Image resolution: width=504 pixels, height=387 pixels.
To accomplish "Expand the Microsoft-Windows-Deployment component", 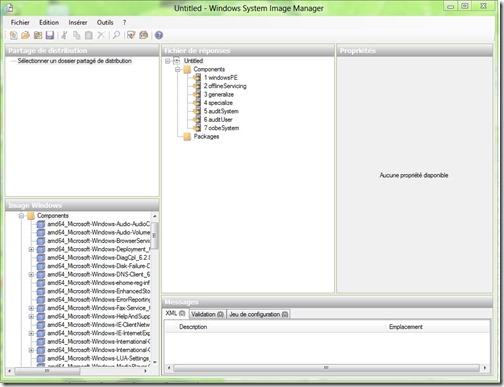I will click(x=31, y=249).
